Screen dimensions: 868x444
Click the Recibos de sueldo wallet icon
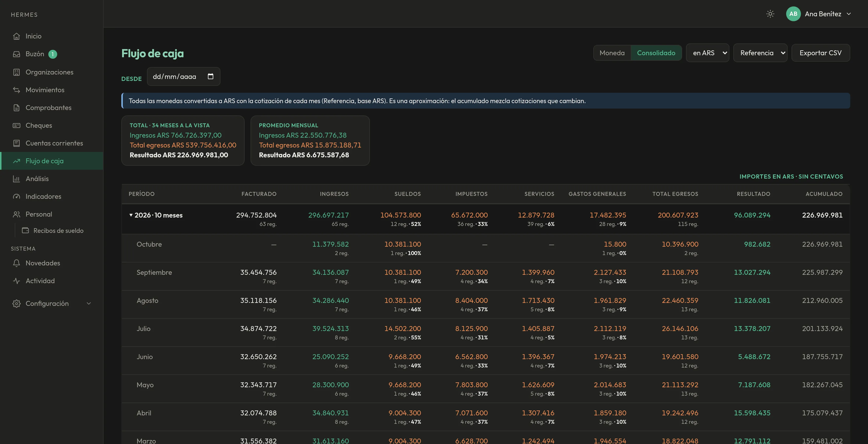[x=25, y=231]
